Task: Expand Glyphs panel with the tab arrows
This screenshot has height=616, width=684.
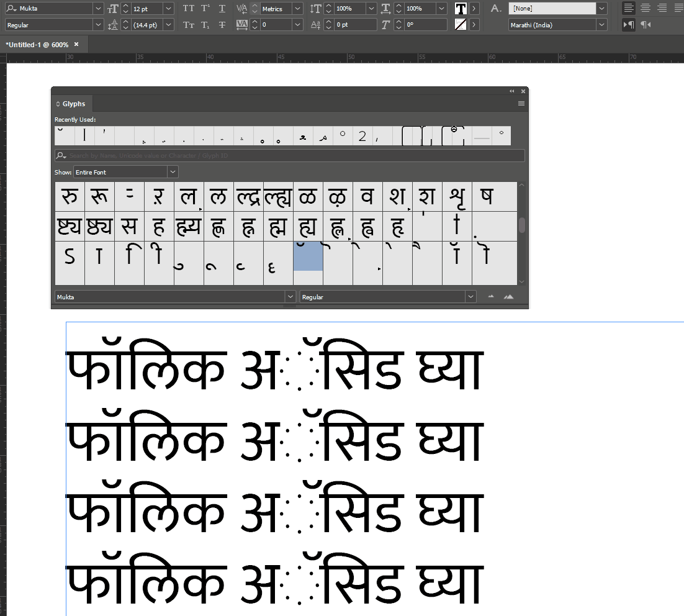Action: click(58, 104)
